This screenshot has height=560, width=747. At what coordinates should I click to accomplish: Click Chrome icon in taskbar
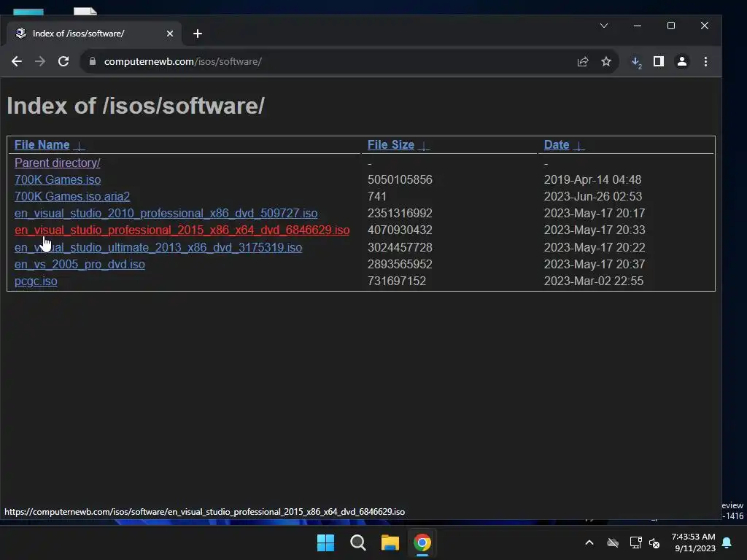[x=422, y=542]
